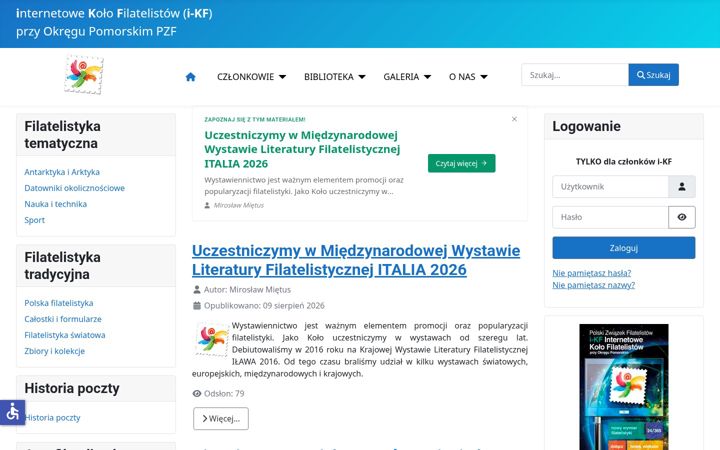The image size is (720, 450).
Task: Expand the GALERIA menu
Action: click(407, 77)
